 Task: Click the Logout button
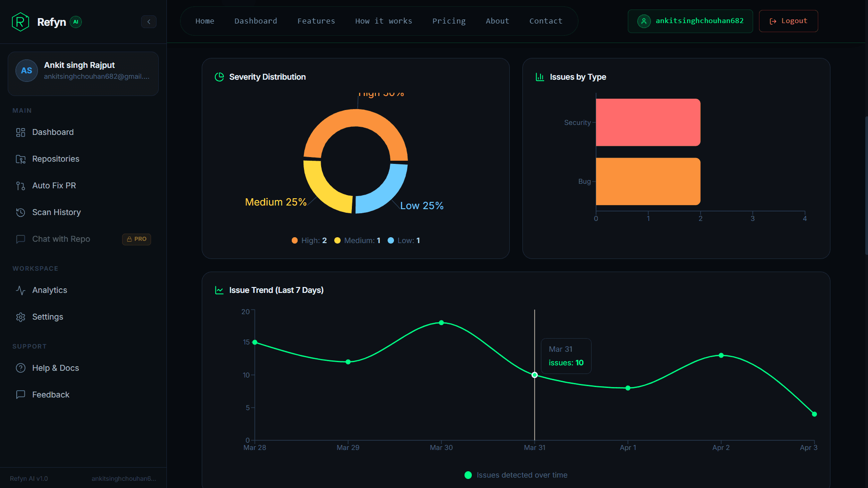pos(788,21)
